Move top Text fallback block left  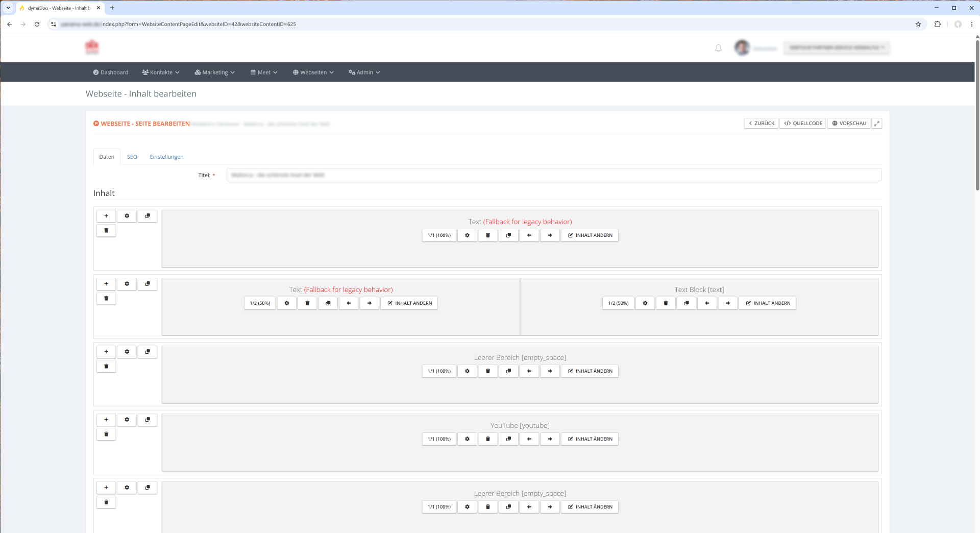[529, 235]
